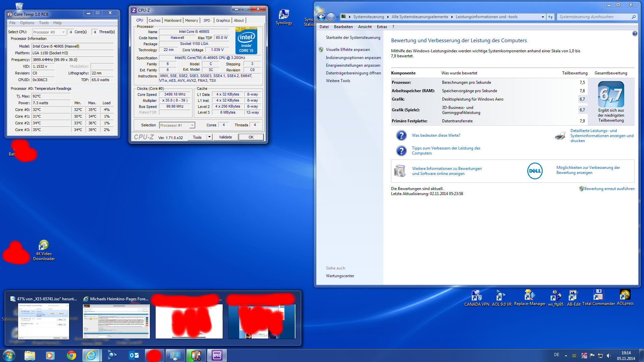Click the Windows Start orb

pos(9,355)
